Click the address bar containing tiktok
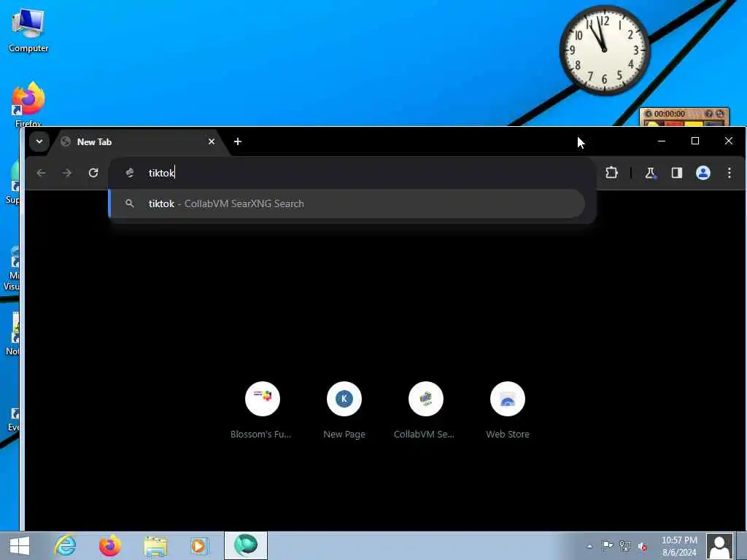The width and height of the screenshot is (747, 560). click(x=352, y=173)
